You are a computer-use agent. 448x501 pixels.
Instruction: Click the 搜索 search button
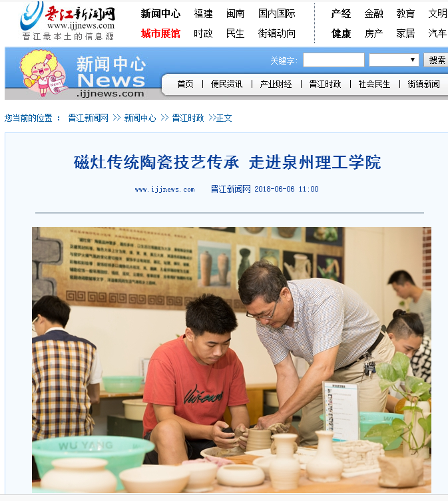(x=437, y=60)
